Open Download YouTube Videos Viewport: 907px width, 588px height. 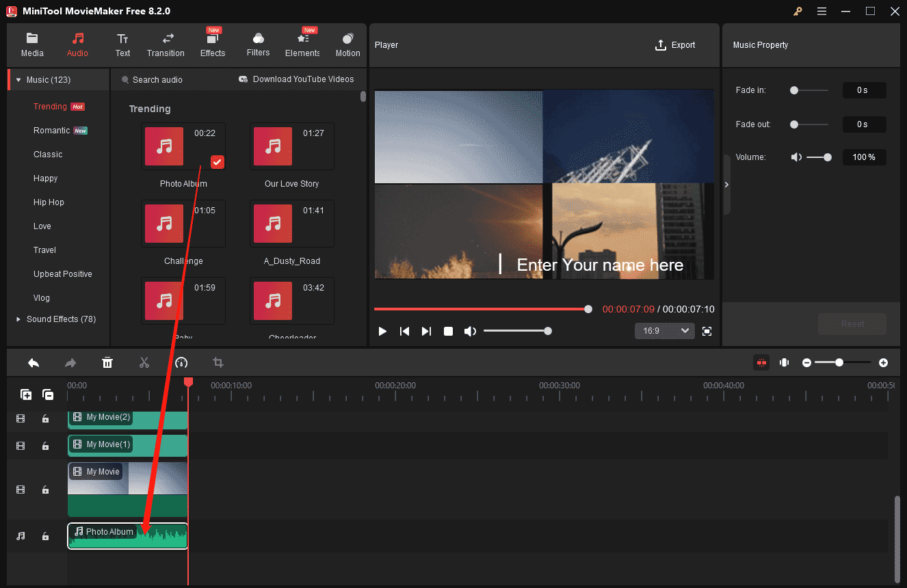tap(296, 79)
